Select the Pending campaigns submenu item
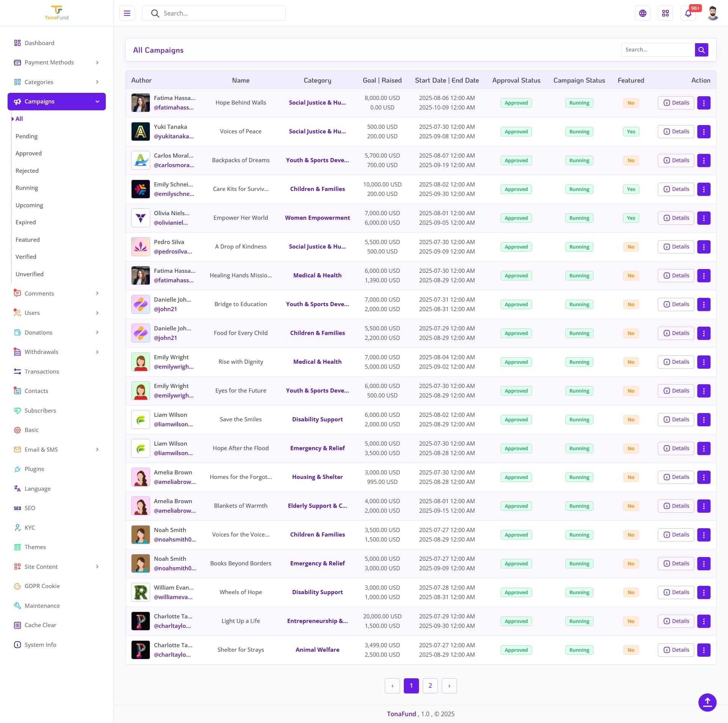The width and height of the screenshot is (728, 723). [27, 136]
